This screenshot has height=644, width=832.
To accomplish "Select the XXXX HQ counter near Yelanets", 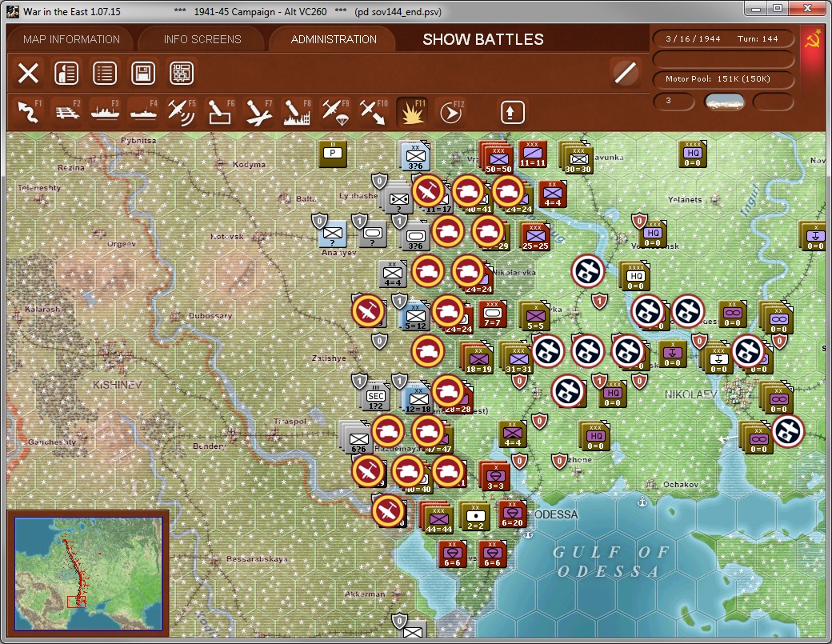I will [x=693, y=154].
